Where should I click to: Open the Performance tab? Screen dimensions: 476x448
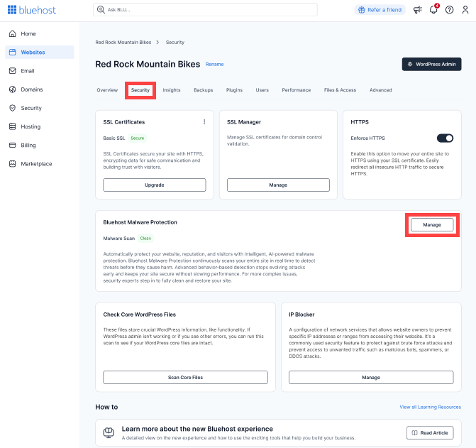pos(297,90)
